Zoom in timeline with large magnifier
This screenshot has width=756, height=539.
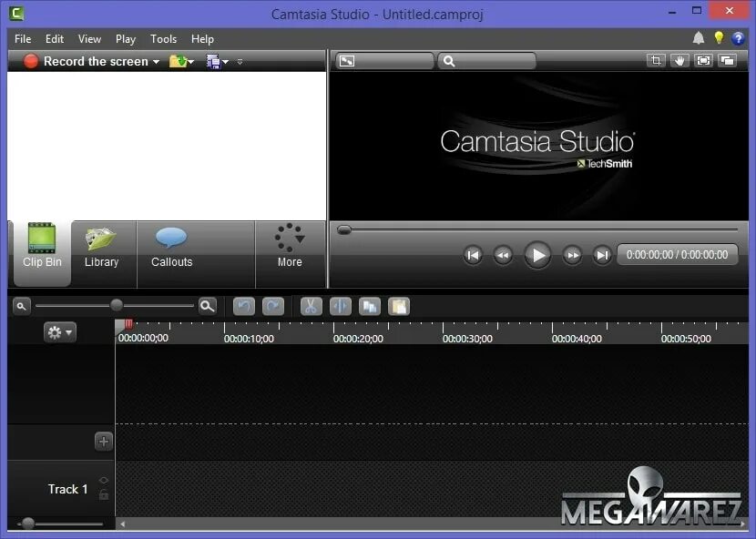208,306
